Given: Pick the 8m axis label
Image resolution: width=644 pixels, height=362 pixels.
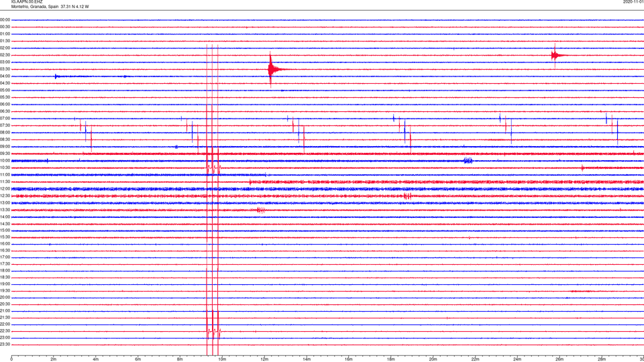Looking at the screenshot, I should [180, 359].
